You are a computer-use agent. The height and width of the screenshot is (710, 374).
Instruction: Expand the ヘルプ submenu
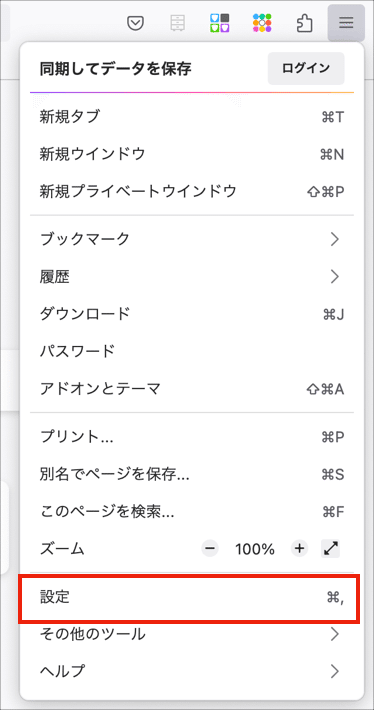pyautogui.click(x=192, y=671)
